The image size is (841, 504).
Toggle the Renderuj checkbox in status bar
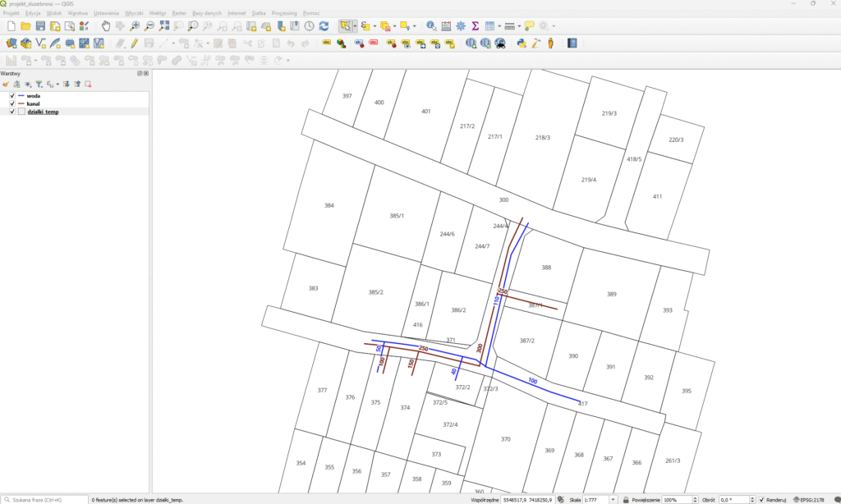[x=762, y=499]
